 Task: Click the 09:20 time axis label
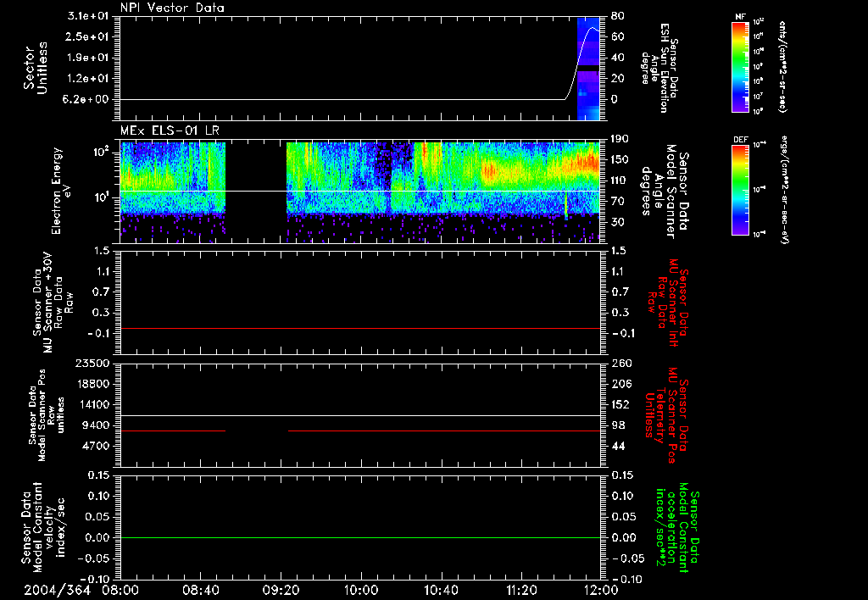[281, 590]
